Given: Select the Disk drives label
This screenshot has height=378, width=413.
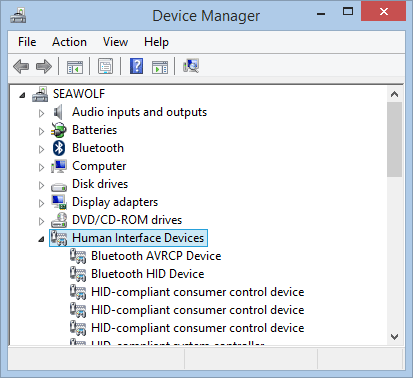Looking at the screenshot, I should tap(100, 184).
